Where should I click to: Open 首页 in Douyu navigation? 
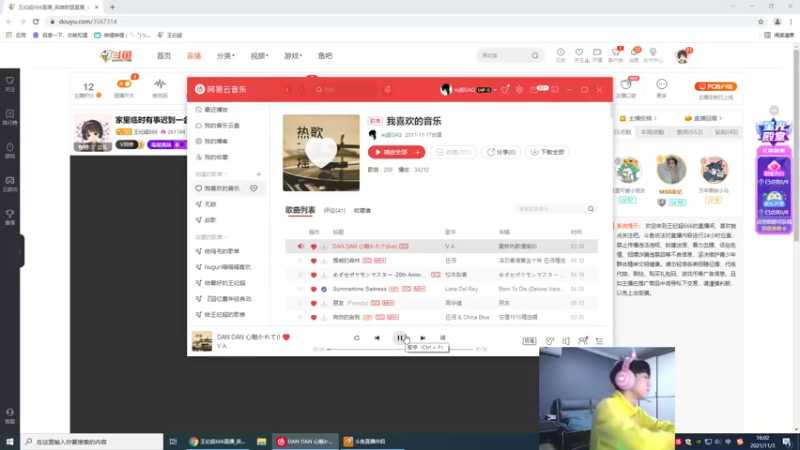point(164,56)
